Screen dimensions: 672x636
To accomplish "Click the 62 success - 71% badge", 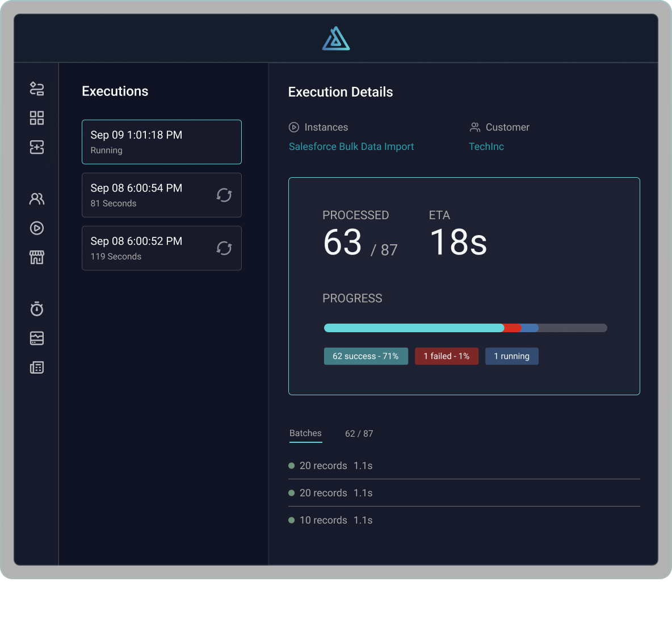I will tap(366, 357).
